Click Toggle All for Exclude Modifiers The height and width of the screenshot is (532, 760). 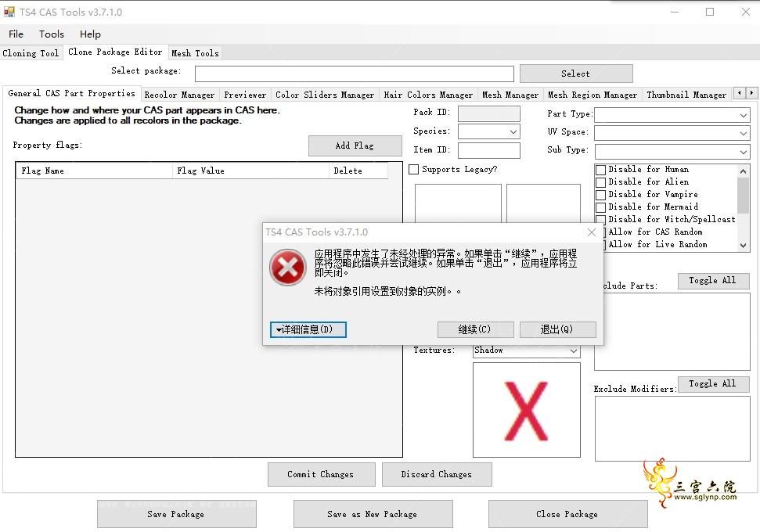(713, 383)
